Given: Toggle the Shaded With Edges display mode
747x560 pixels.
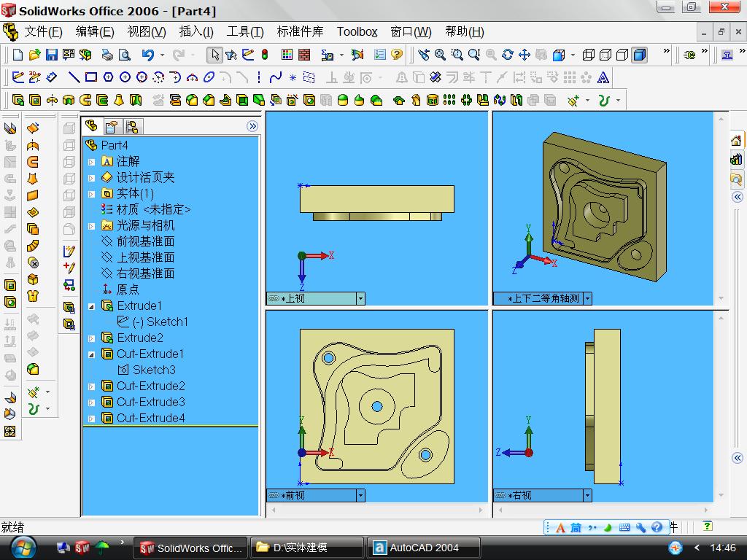Looking at the screenshot, I should point(640,55).
